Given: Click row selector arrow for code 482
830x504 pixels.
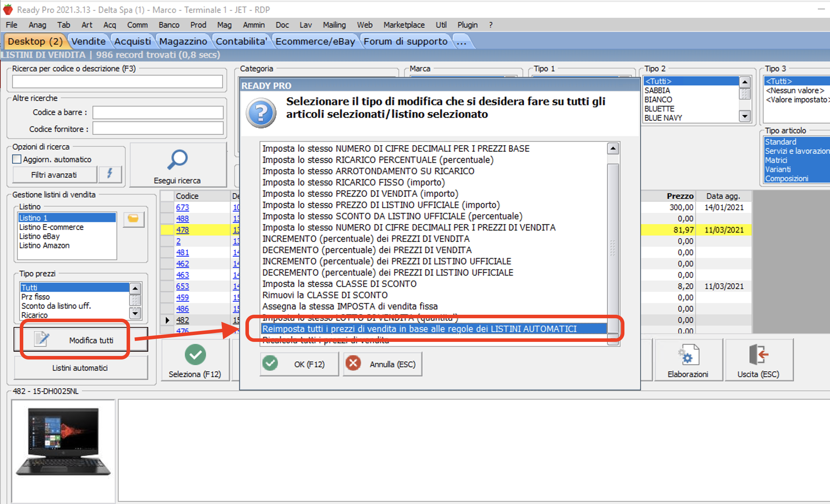Looking at the screenshot, I should click(167, 320).
